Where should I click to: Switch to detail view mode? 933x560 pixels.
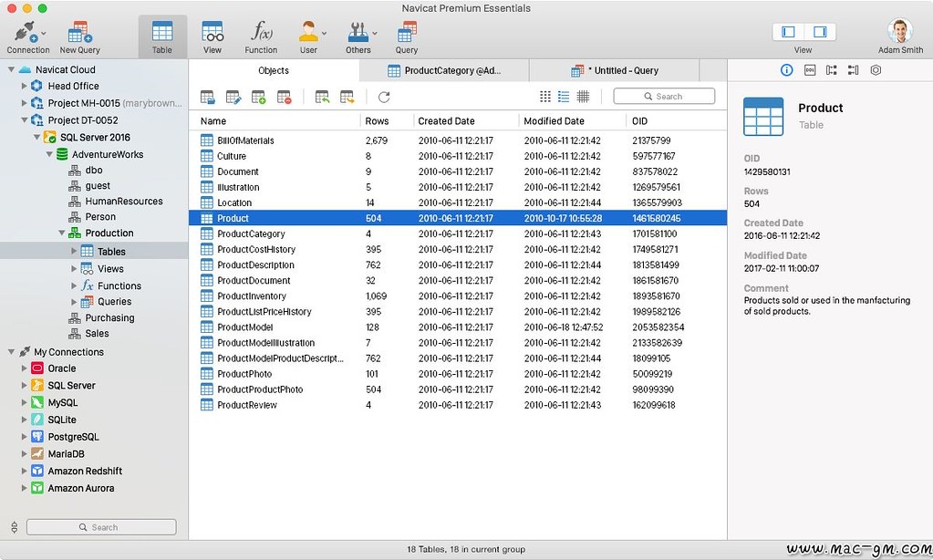583,97
